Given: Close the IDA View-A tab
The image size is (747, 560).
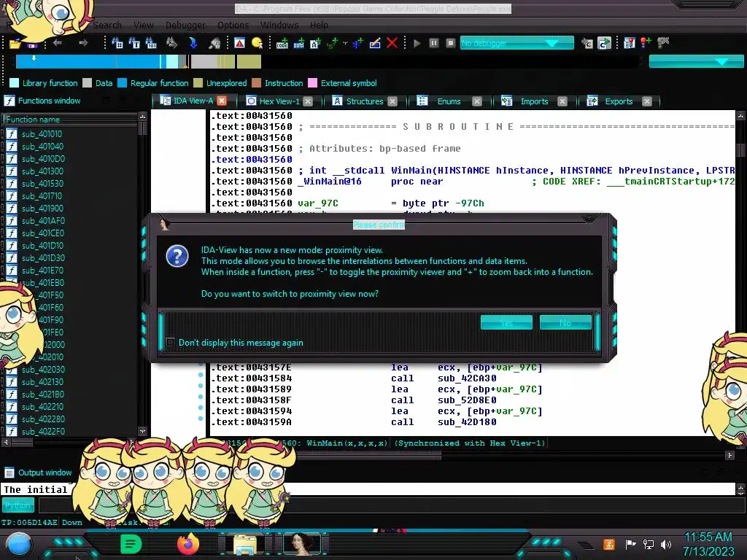Looking at the screenshot, I should pyautogui.click(x=222, y=101).
